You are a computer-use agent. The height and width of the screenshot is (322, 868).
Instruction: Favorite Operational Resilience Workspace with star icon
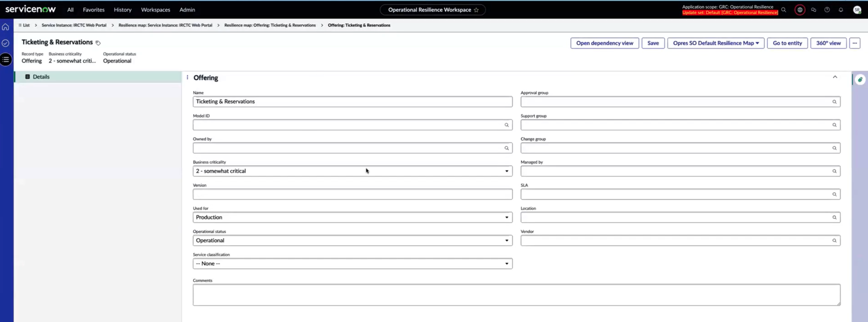click(476, 10)
